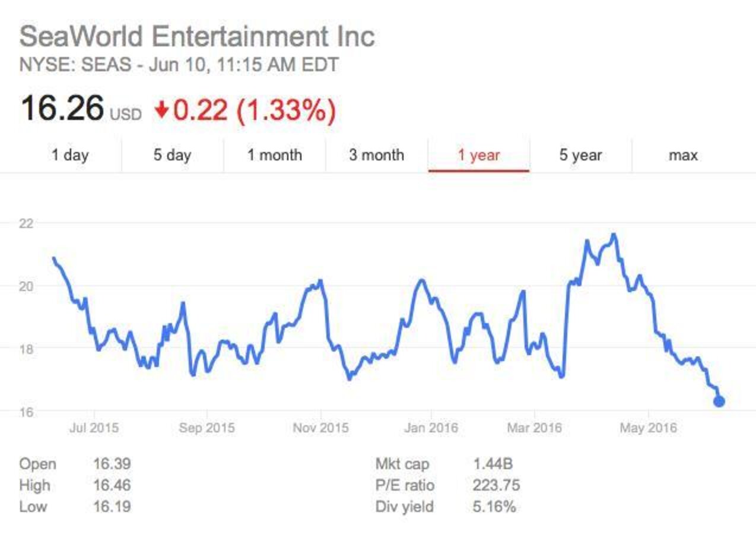Click the red downward price arrow
Screen dimensions: 756x544
pos(161,109)
